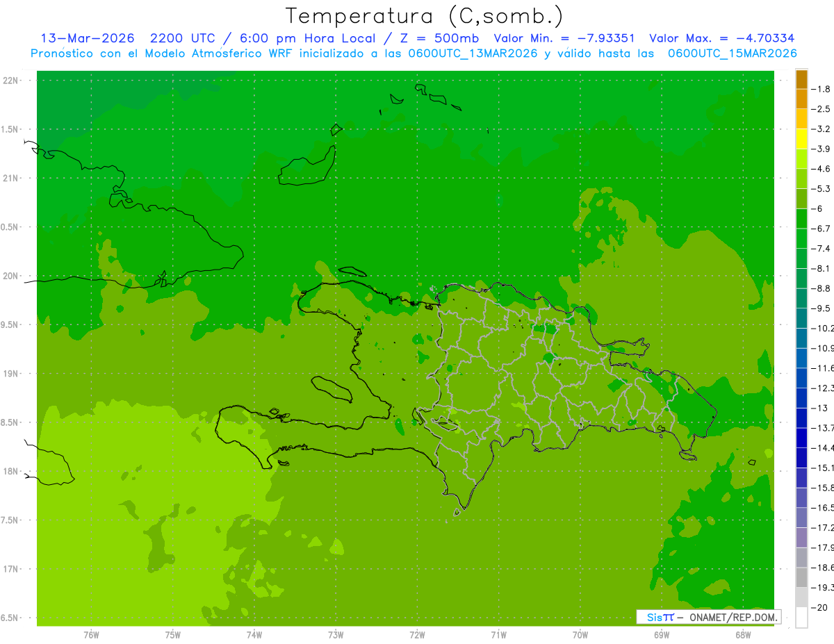Click the '-11.6' colorbar value
834x644 pixels.
[x=824, y=368]
